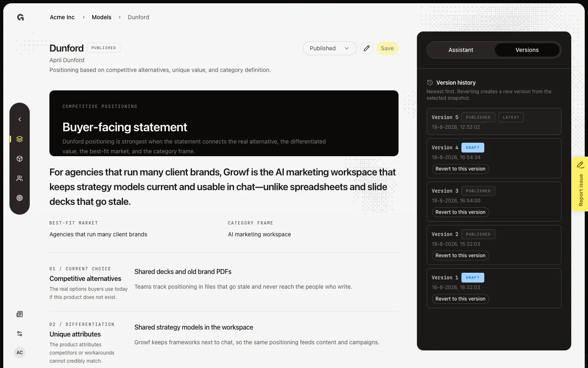The height and width of the screenshot is (368, 588).
Task: Go to Acme Inc breadcrumb
Action: coord(62,17)
